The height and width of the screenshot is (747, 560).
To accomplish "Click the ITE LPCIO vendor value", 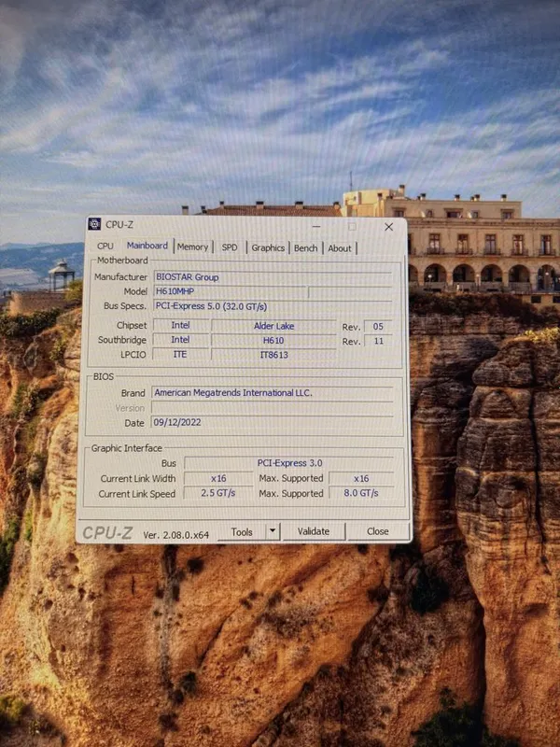I will pos(180,355).
